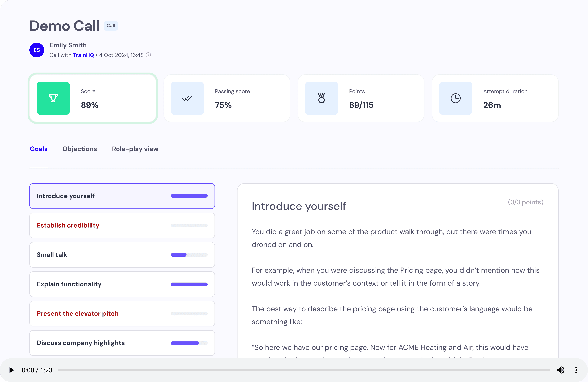Select Present the elevator pitch goal
Image resolution: width=588 pixels, height=382 pixels.
[122, 313]
